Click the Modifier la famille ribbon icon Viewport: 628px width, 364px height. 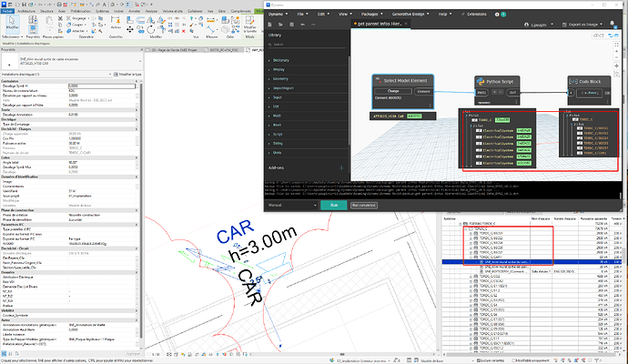tap(249, 23)
